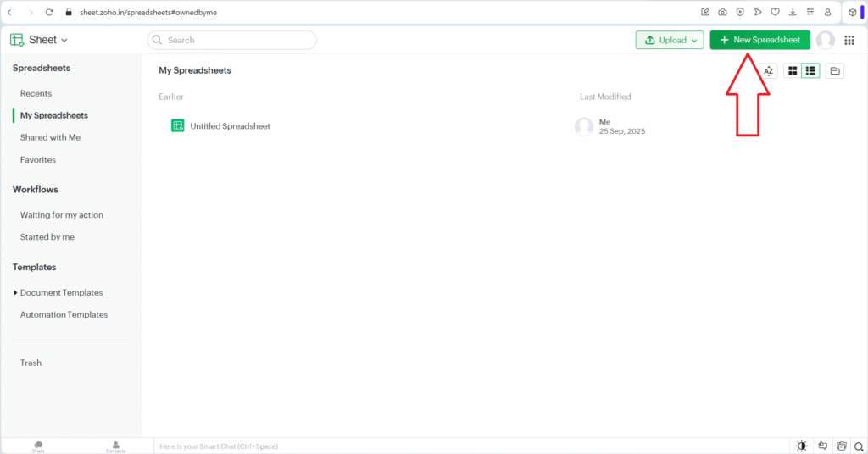
Task: Open the Sheet app switcher dropdown
Action: tap(47, 40)
